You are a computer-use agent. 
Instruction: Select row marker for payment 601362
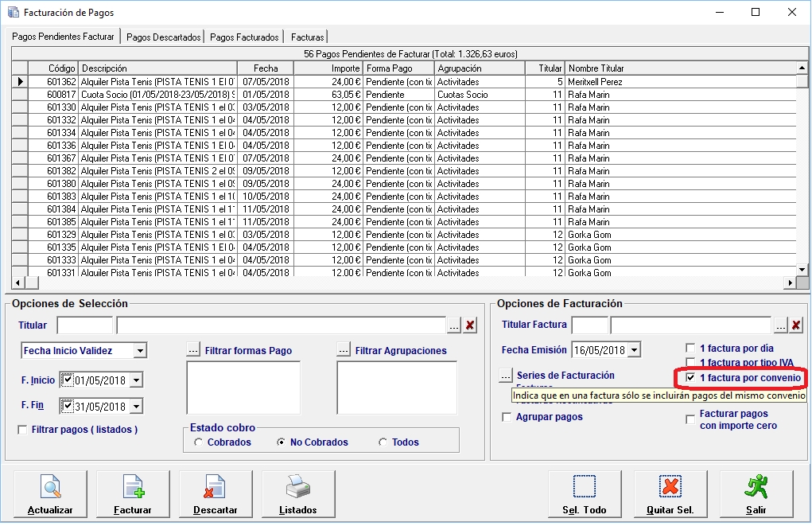(20, 81)
